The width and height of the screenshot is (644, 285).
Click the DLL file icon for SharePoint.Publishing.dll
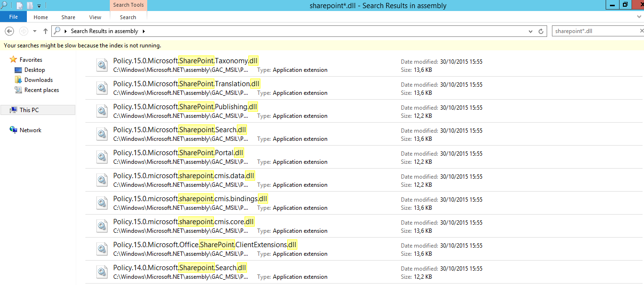click(x=102, y=111)
